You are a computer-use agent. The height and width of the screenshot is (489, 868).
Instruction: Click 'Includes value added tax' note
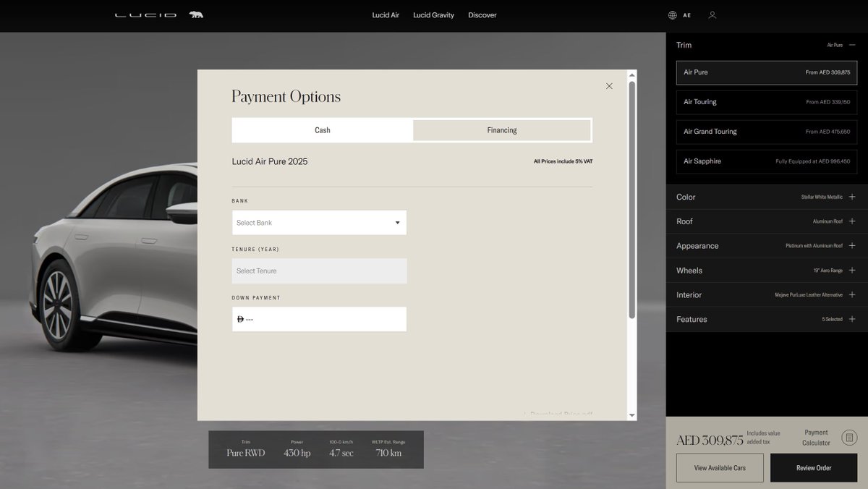pos(764,438)
